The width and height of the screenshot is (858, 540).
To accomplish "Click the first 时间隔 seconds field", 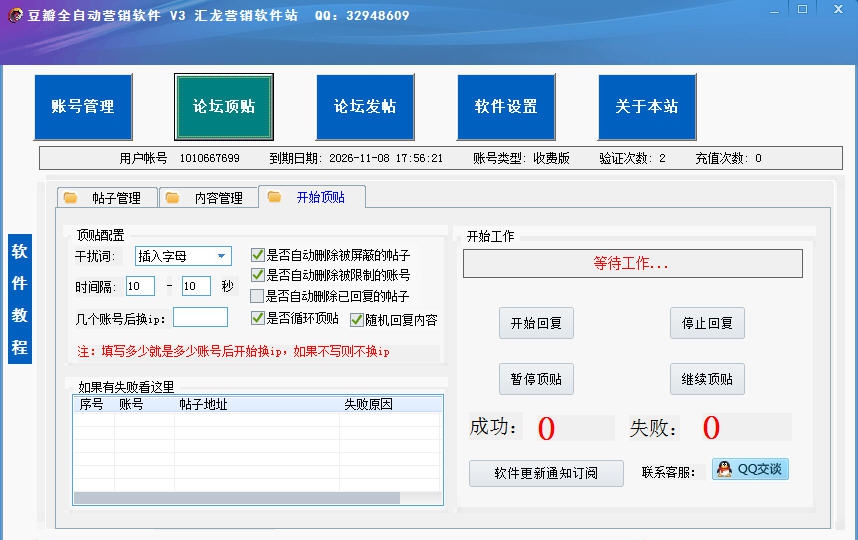I will click(140, 286).
